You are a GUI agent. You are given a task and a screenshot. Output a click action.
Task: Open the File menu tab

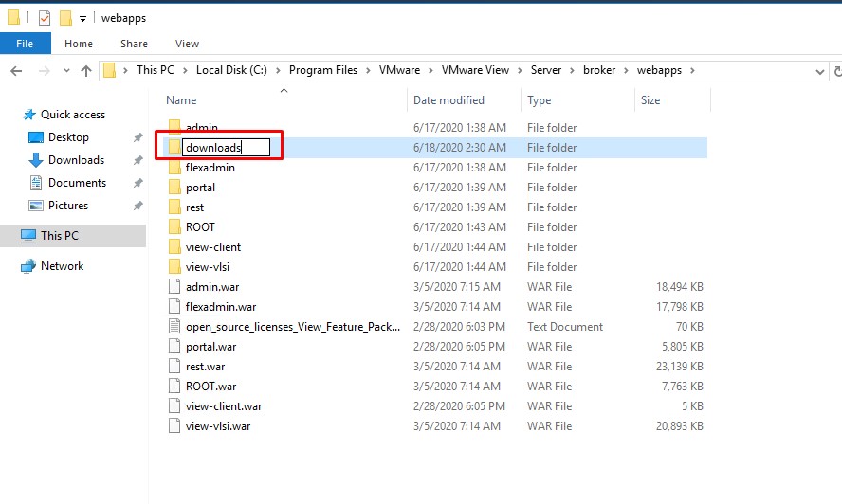point(25,44)
